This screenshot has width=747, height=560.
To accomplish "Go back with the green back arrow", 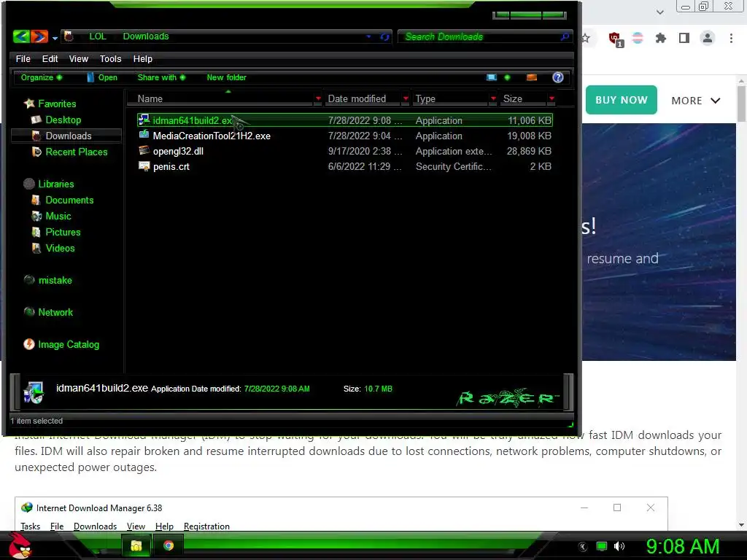I will coord(21,36).
